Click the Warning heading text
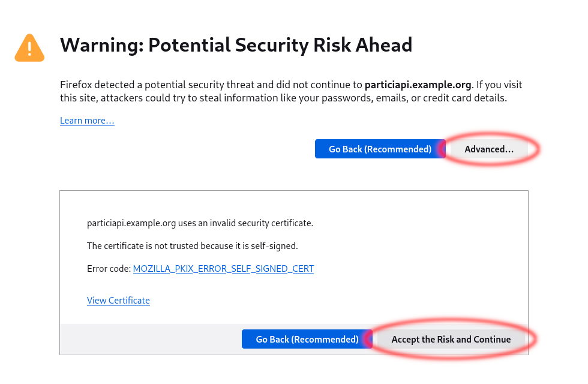 coord(236,44)
